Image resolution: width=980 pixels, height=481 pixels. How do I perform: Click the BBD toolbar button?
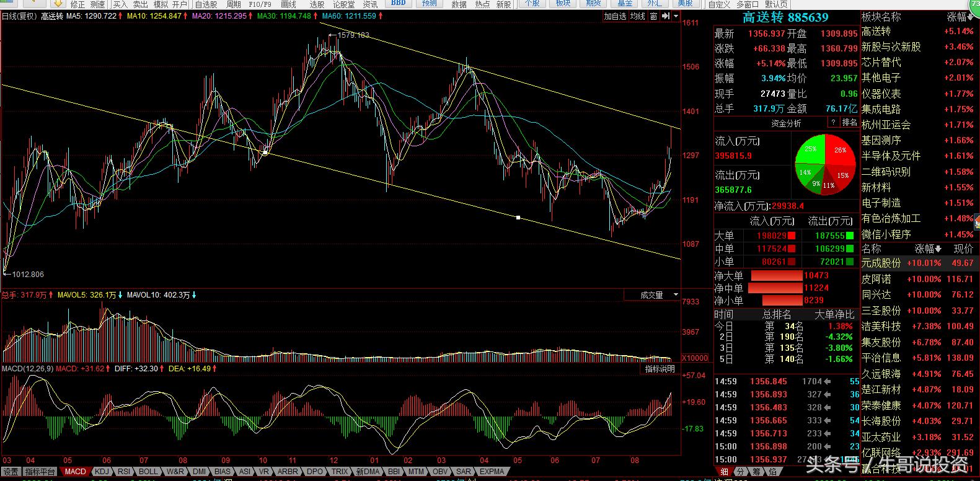tap(399, 3)
